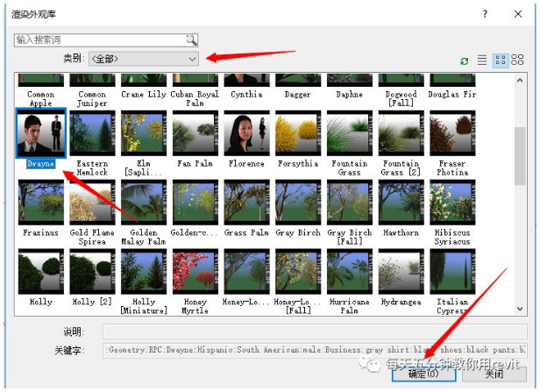Viewport: 540px width, 392px height.
Task: Click the 关闭 close button
Action: point(494,374)
